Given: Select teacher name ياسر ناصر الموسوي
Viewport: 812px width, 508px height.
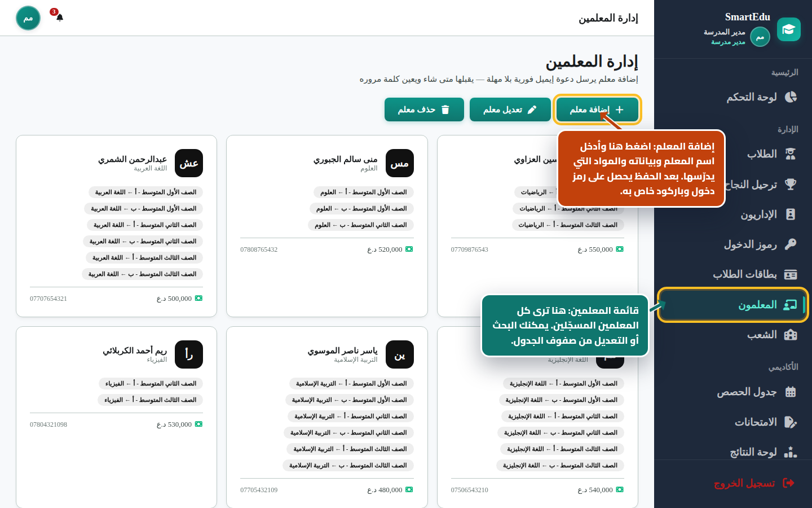Looking at the screenshot, I should pos(342,351).
